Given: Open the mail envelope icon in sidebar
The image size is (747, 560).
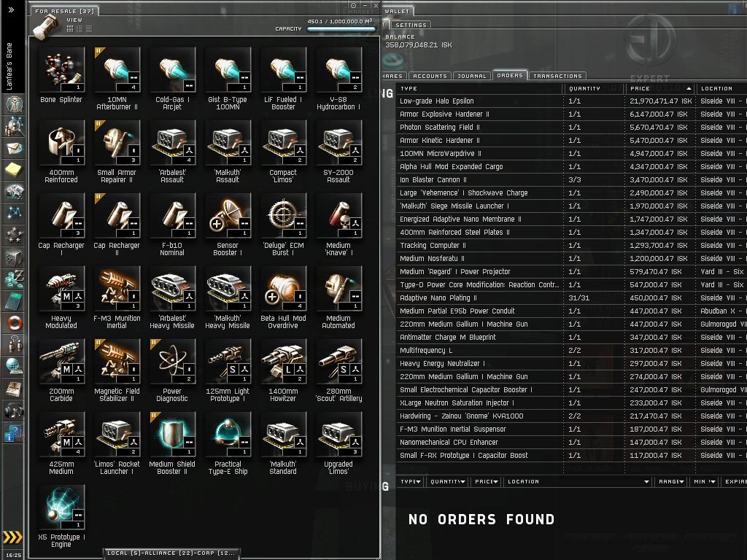Looking at the screenshot, I should click(x=14, y=149).
